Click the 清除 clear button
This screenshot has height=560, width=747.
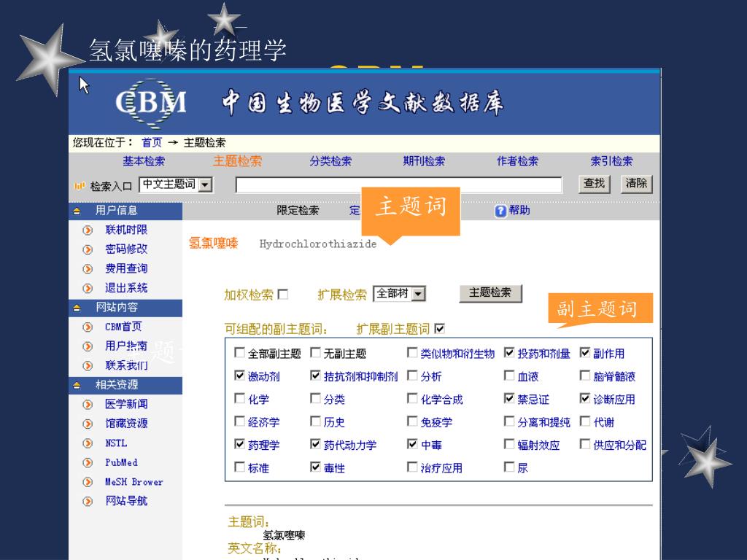pyautogui.click(x=636, y=184)
